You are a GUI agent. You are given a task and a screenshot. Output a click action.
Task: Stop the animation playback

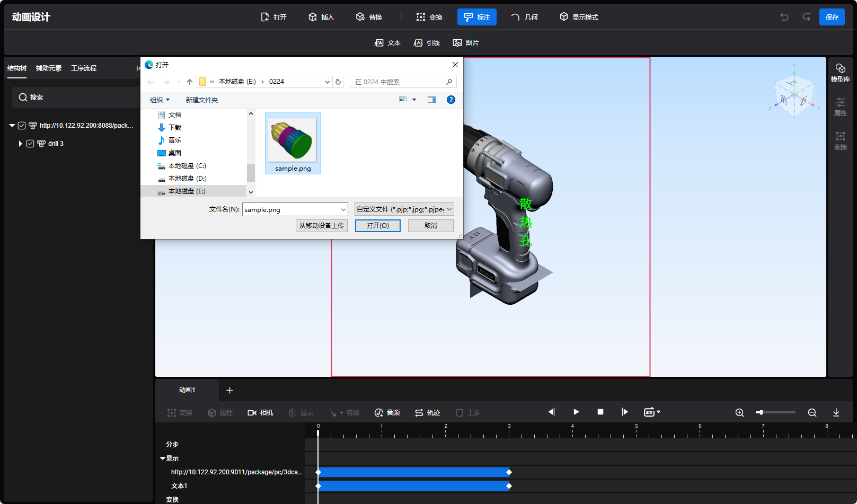[600, 412]
